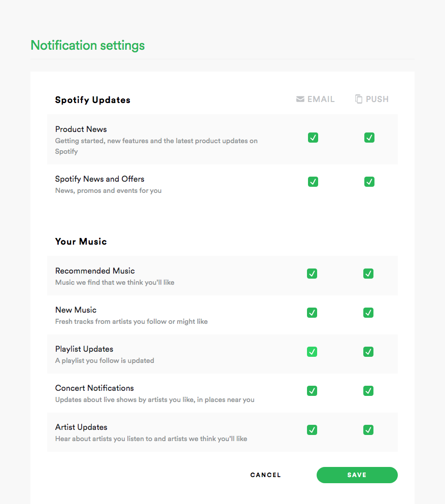Disable Concert Notifications push checkbox

click(x=368, y=391)
